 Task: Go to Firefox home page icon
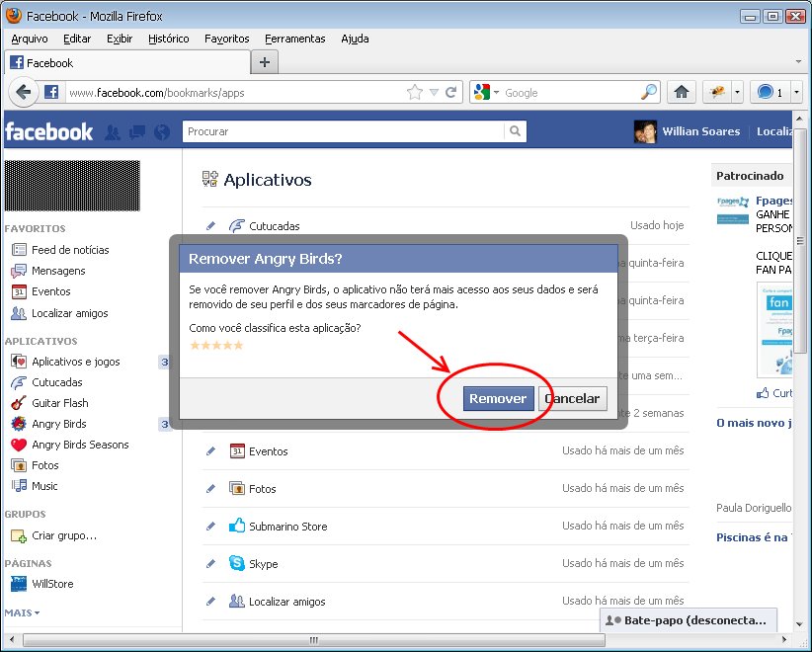click(682, 92)
